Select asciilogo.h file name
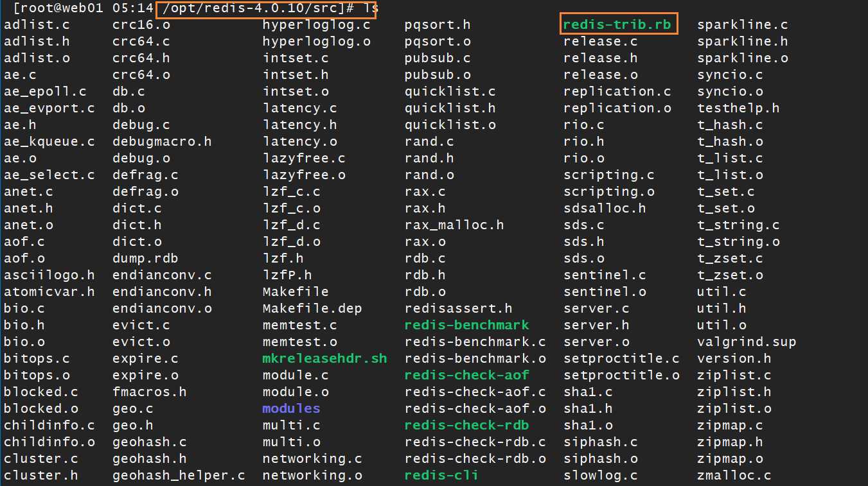 coord(49,275)
